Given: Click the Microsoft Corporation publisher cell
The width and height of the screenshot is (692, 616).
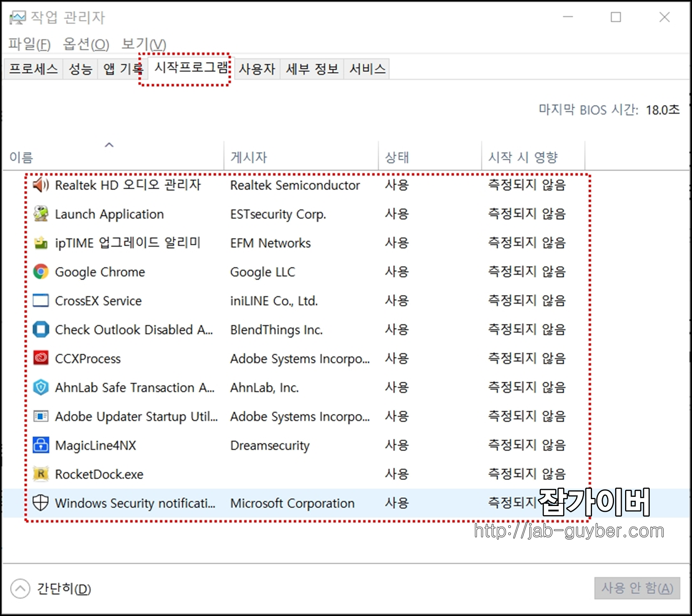Looking at the screenshot, I should (292, 503).
